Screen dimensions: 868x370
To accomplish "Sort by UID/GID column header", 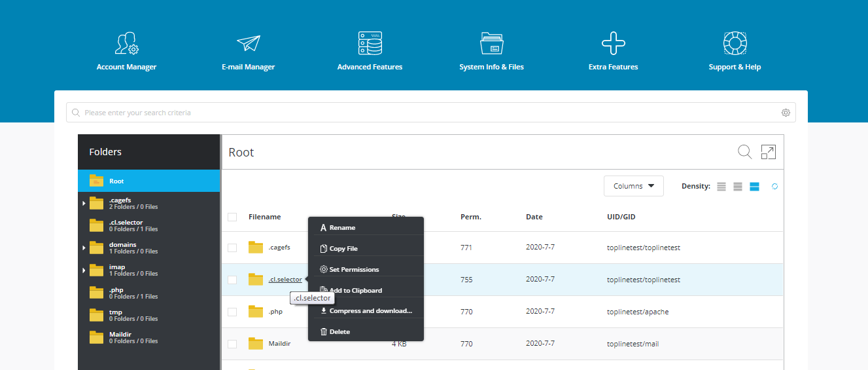I will click(621, 217).
